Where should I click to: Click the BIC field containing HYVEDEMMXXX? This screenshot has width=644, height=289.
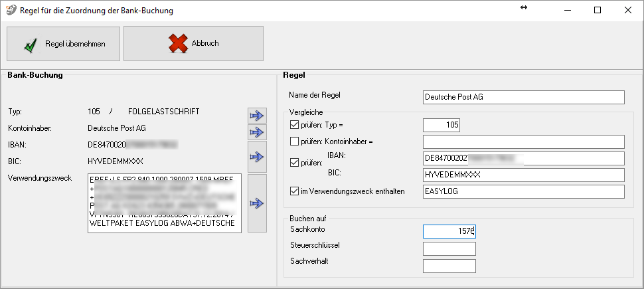coord(523,175)
